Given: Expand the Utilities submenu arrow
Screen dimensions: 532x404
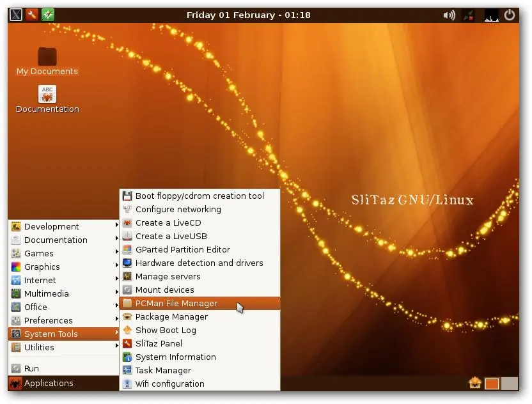Looking at the screenshot, I should pyautogui.click(x=116, y=346).
